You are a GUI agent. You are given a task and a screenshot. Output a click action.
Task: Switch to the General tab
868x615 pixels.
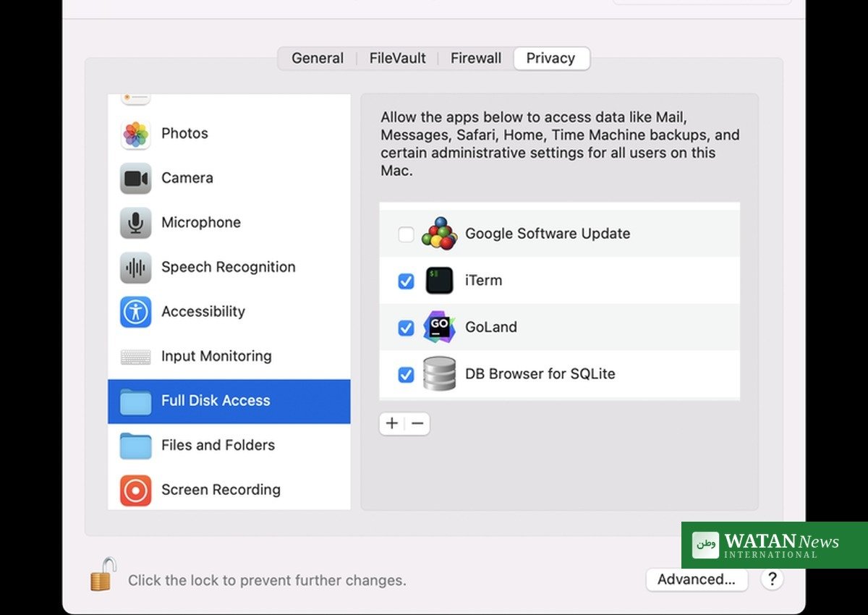click(318, 59)
